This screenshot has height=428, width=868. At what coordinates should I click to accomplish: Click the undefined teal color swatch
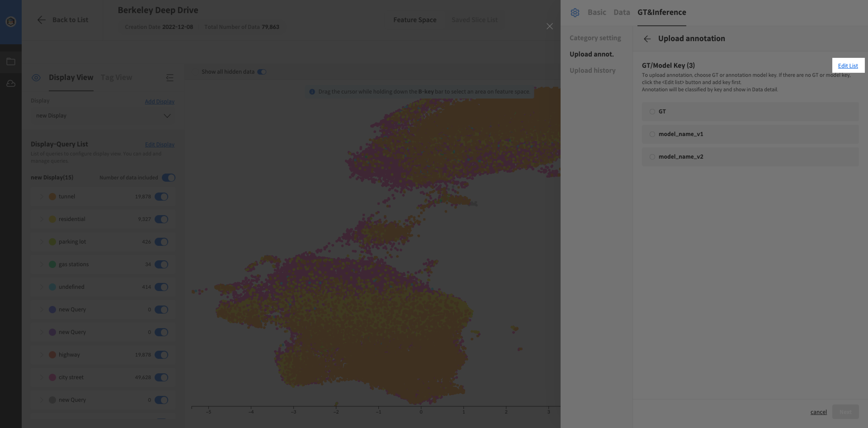click(52, 287)
